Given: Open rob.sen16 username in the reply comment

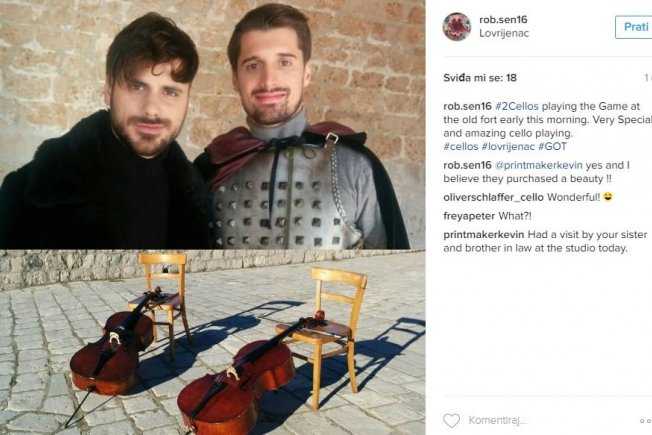Looking at the screenshot, I should pyautogui.click(x=467, y=165).
